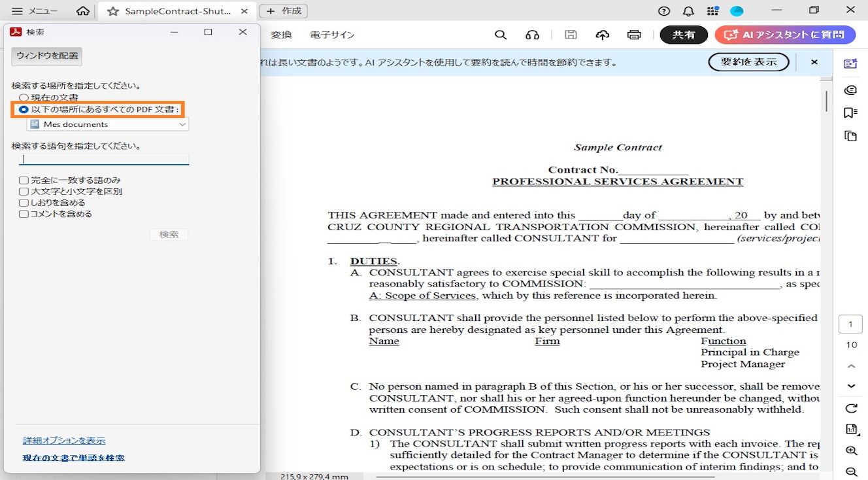Enable the コメントを含める checkbox
The width and height of the screenshot is (868, 480).
point(24,214)
